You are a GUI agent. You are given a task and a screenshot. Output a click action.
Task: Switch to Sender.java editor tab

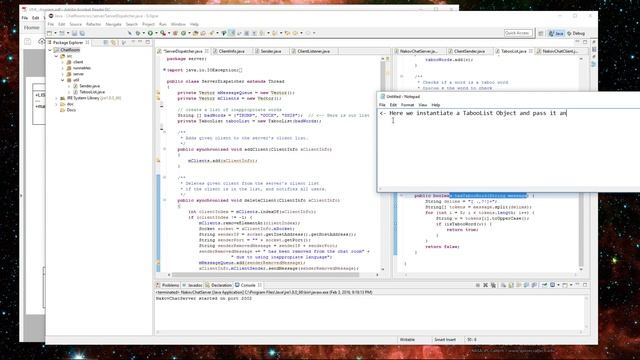(270, 51)
